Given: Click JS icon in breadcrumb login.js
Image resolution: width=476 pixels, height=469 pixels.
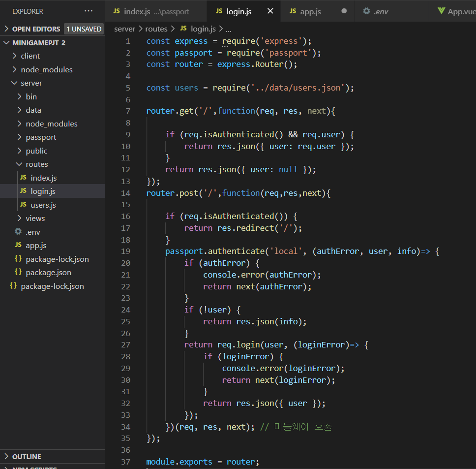Looking at the screenshot, I should point(183,29).
